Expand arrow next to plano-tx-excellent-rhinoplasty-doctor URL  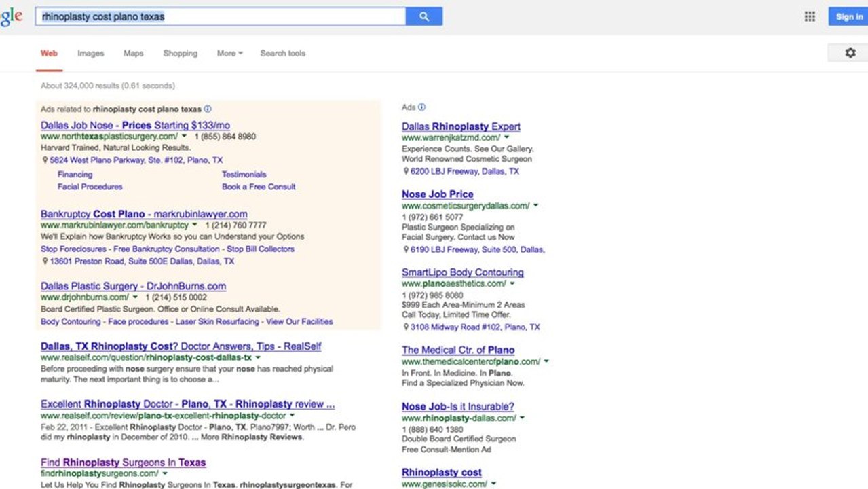293,416
